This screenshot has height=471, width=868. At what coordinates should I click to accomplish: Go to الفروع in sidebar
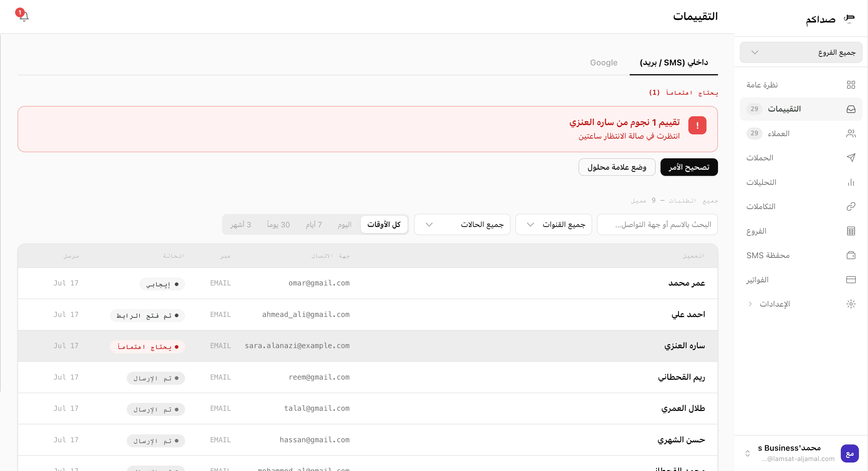(x=801, y=231)
